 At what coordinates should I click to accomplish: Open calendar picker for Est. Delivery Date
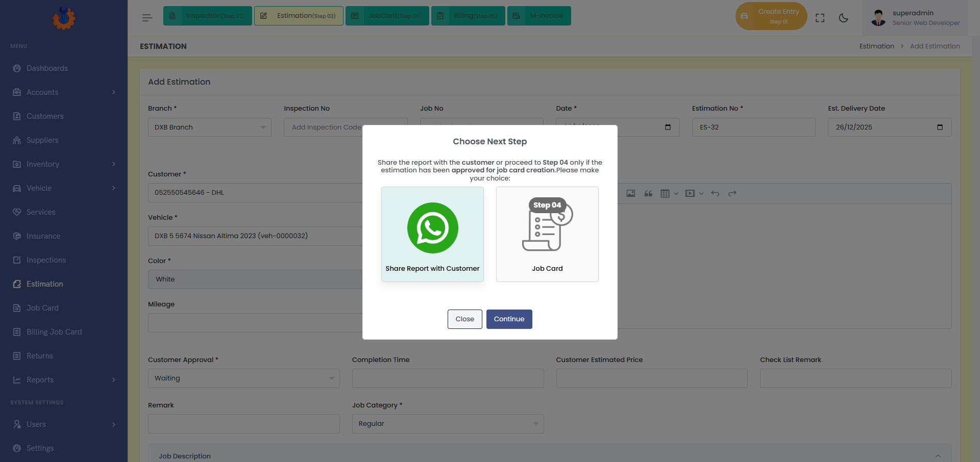click(940, 127)
